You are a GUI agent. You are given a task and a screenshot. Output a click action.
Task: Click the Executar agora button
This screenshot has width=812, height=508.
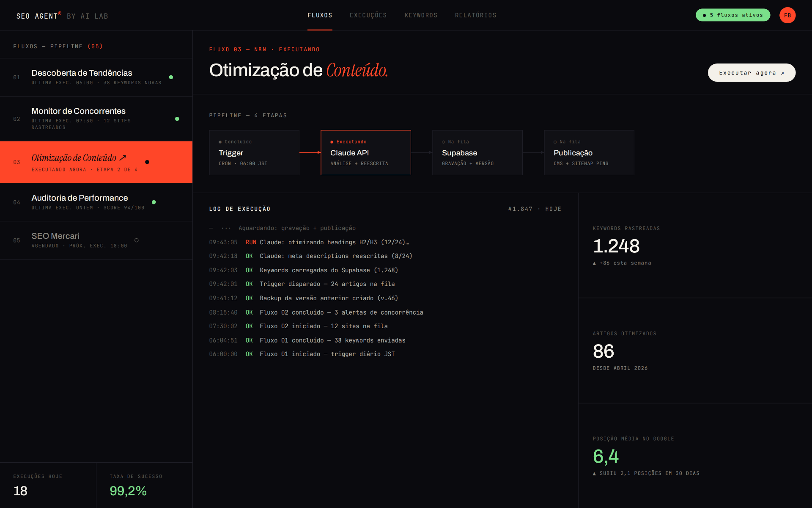point(752,72)
